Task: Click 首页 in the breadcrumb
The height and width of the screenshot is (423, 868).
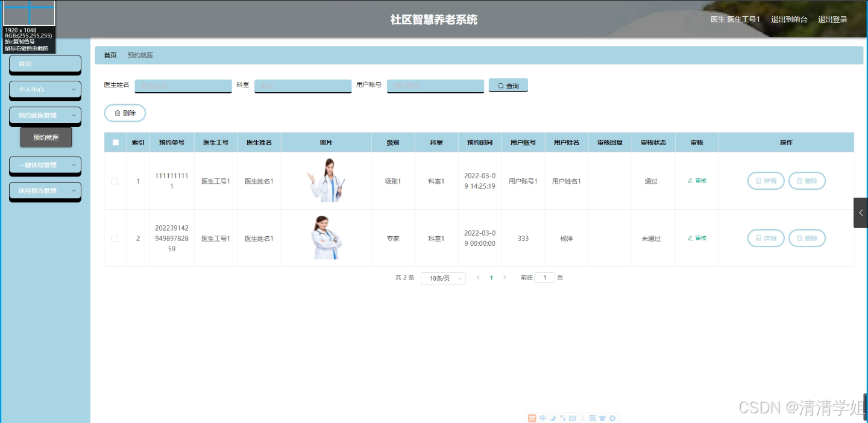Action: 110,55
